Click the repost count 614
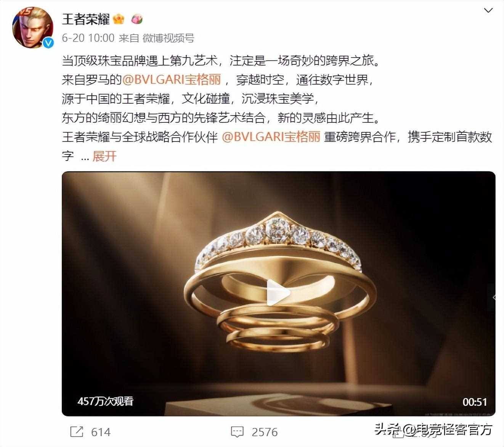Image resolution: width=504 pixels, height=447 pixels. point(101,432)
